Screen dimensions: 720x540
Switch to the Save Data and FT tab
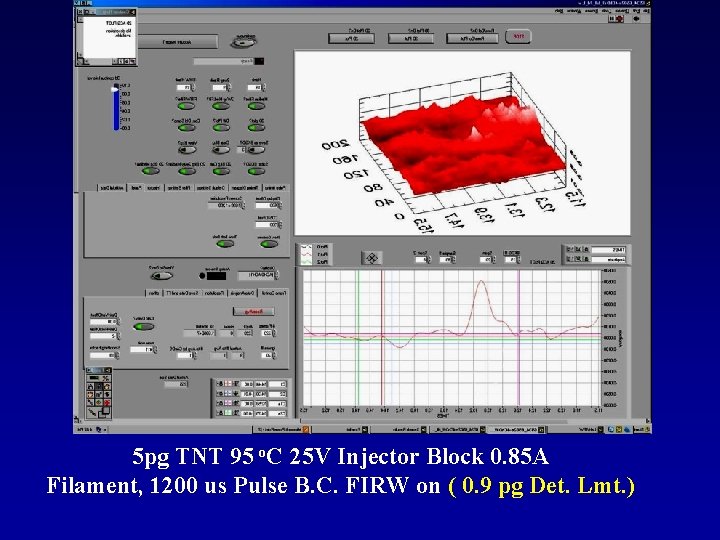click(x=182, y=292)
